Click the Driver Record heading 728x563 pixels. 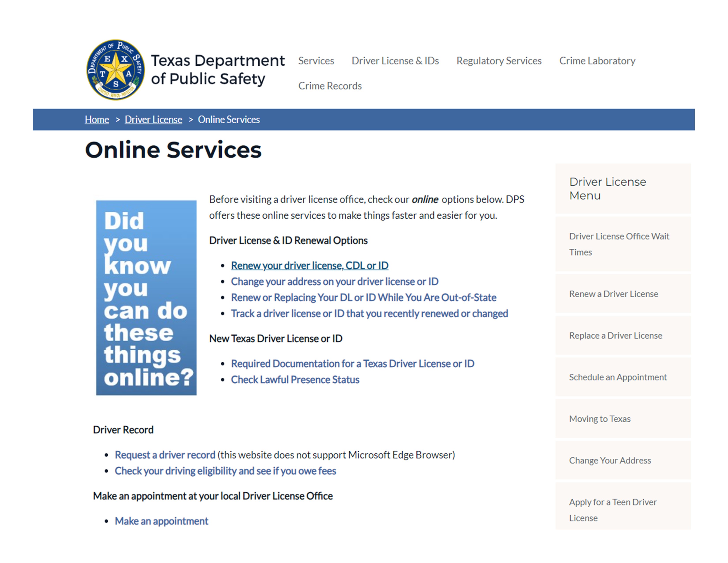coord(123,430)
